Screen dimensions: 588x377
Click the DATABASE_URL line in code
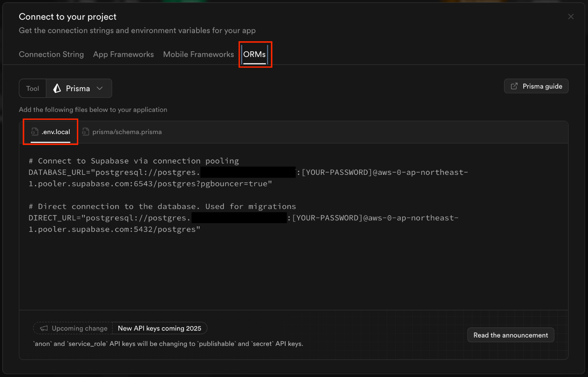coord(248,172)
